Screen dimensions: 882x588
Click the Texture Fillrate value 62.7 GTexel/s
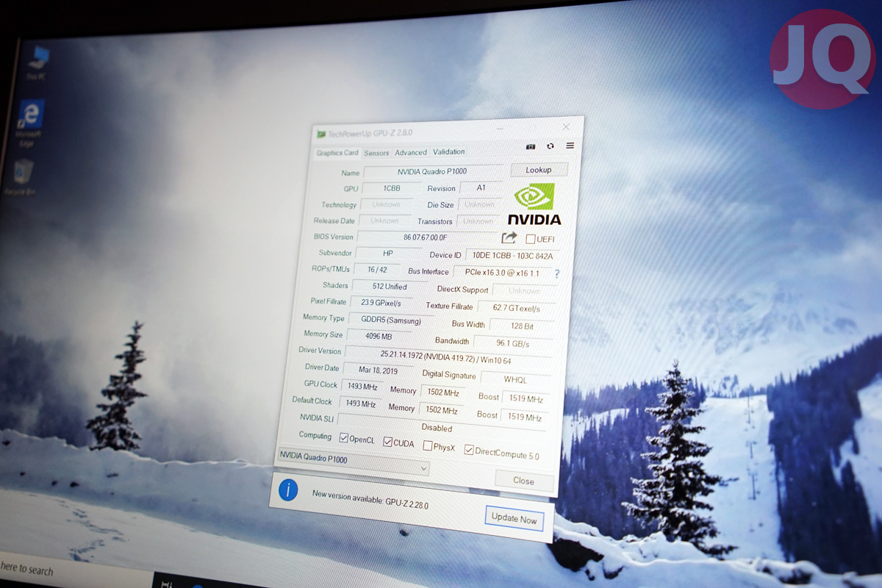515,309
